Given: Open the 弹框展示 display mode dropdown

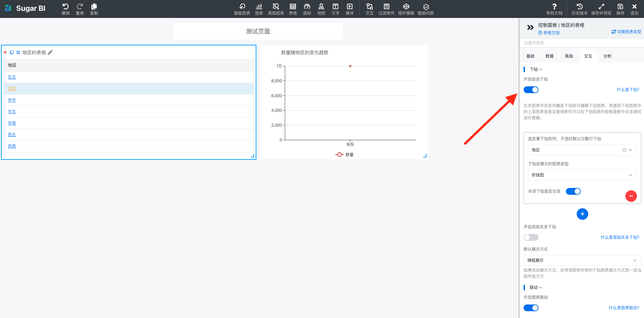Looking at the screenshot, I should coord(582,260).
